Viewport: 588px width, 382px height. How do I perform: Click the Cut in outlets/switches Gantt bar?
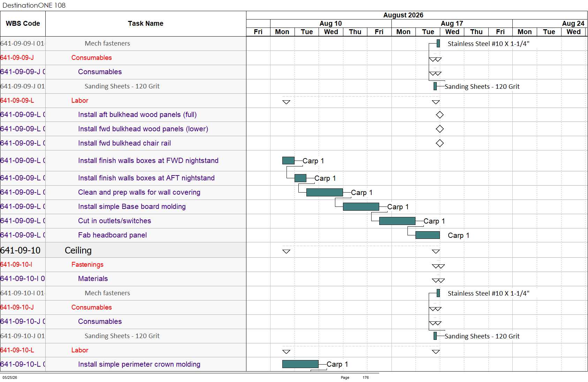(x=397, y=221)
